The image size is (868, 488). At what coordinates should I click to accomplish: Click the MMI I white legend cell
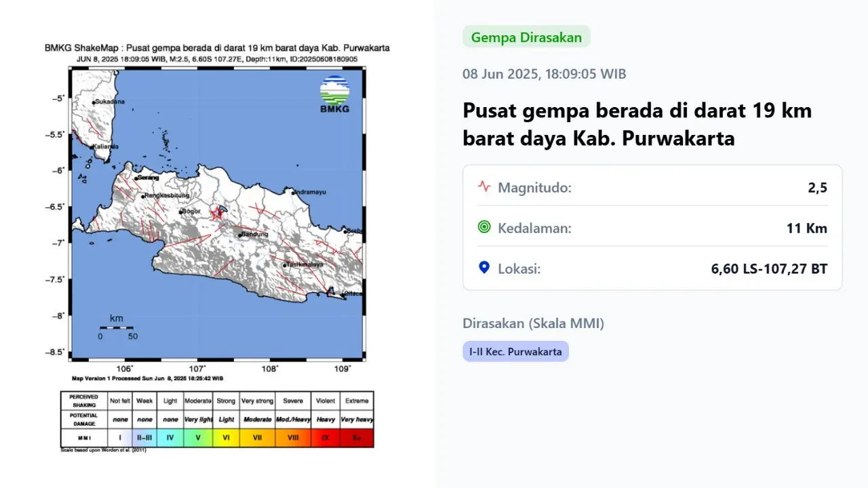click(120, 438)
